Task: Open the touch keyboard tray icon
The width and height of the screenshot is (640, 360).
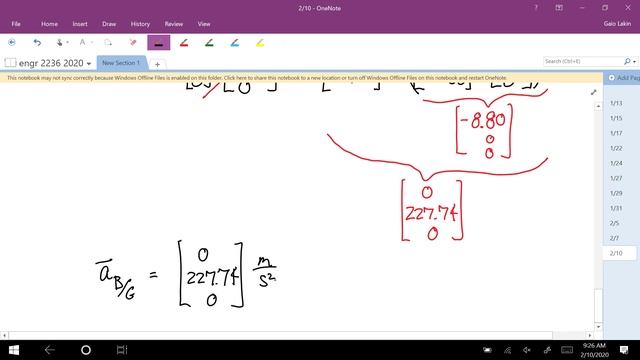Action: click(x=567, y=350)
